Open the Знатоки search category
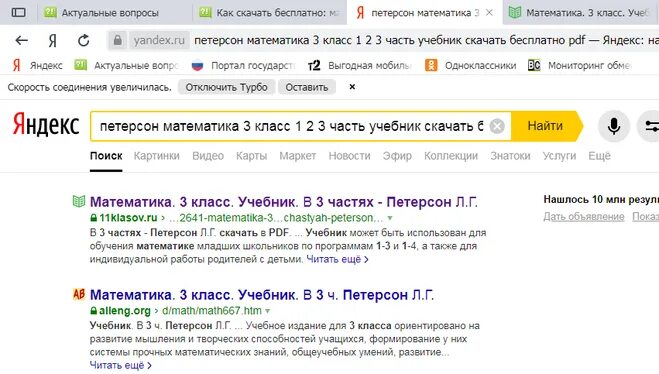 click(x=510, y=156)
